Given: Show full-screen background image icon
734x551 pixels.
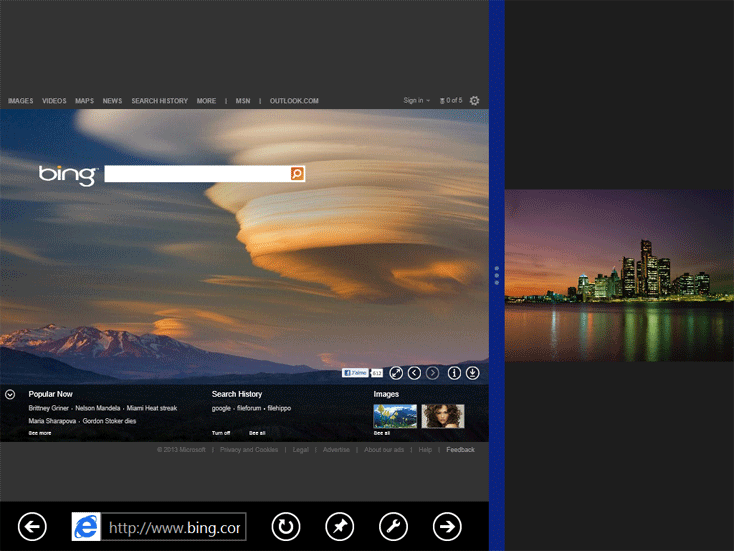Looking at the screenshot, I should pyautogui.click(x=396, y=373).
